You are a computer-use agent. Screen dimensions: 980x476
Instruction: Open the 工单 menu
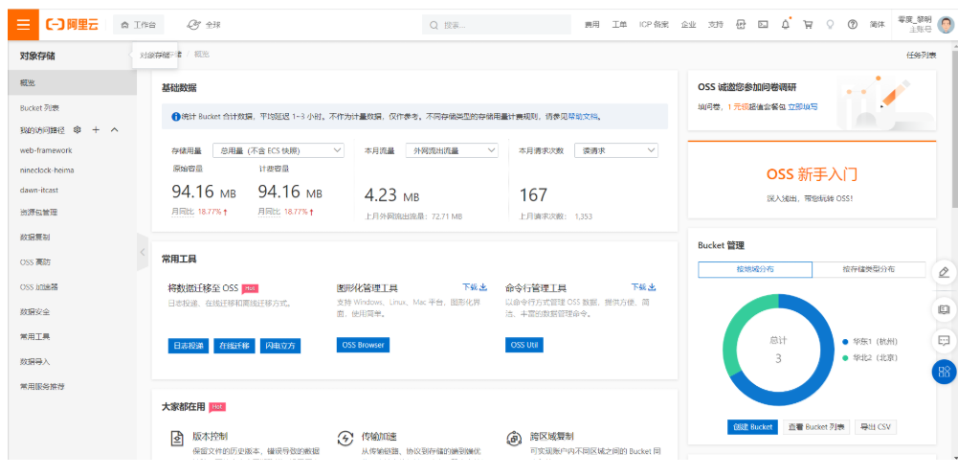[619, 25]
